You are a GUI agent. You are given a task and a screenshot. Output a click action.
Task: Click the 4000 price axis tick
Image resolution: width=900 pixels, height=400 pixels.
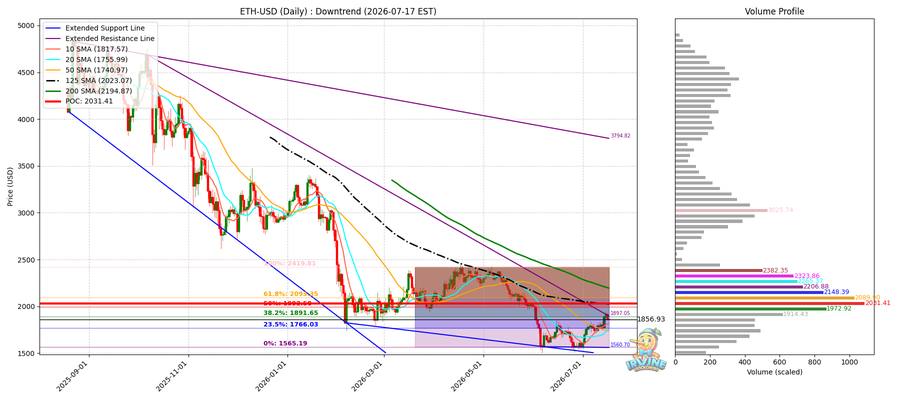coord(26,119)
